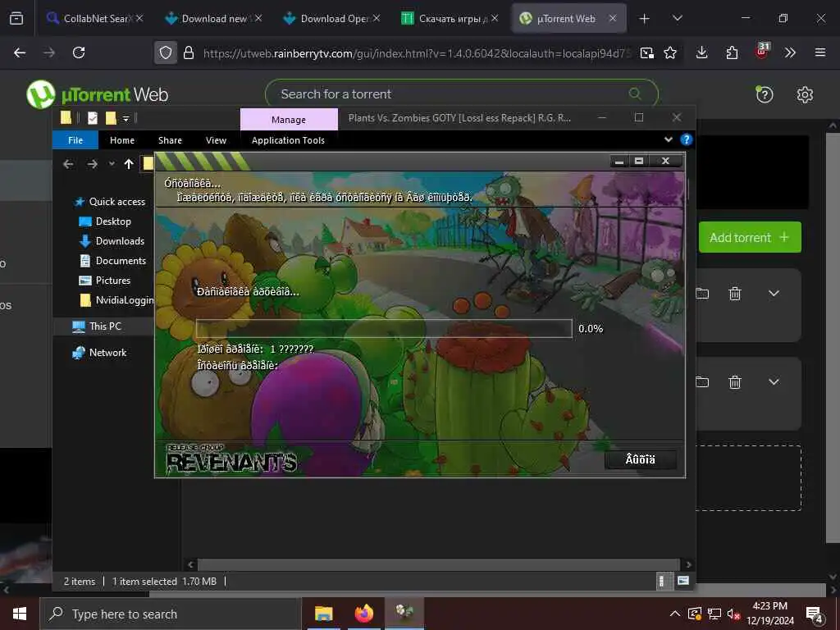Select Desktop in navigation pane
This screenshot has width=840, height=630.
[105, 221]
